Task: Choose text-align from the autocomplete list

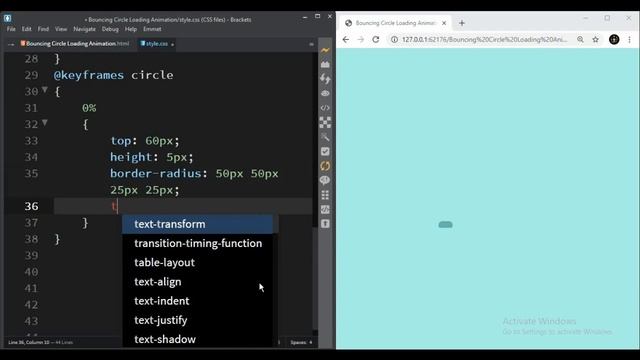Action: coord(198,282)
